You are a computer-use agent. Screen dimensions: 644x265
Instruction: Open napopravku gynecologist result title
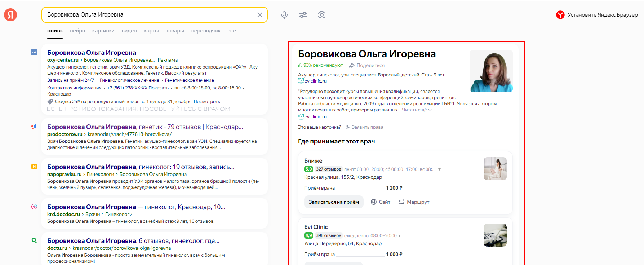click(x=141, y=167)
